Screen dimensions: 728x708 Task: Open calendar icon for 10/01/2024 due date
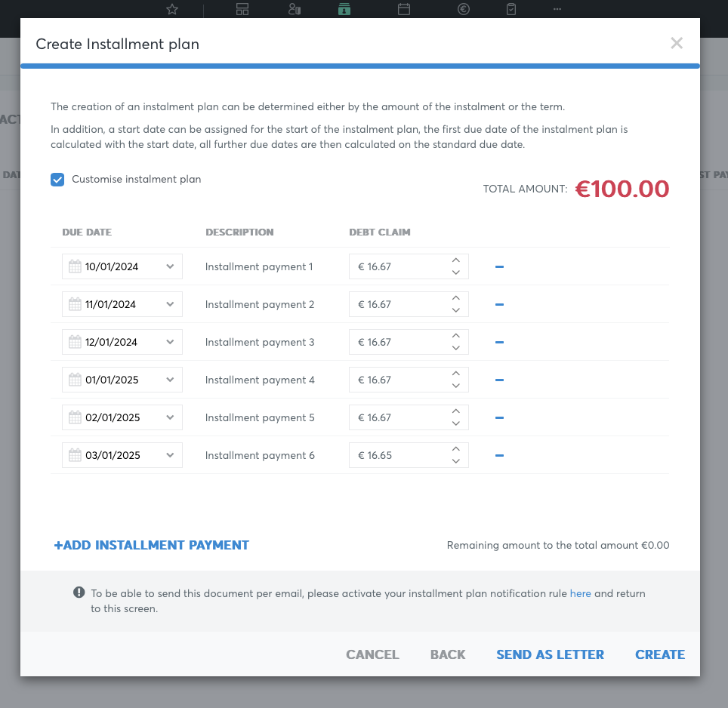point(75,266)
